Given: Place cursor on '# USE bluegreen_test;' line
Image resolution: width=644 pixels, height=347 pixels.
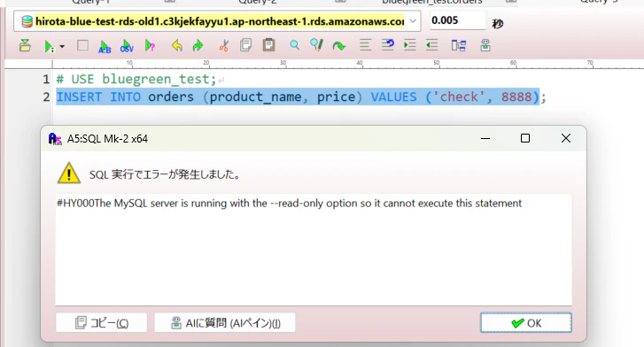Looking at the screenshot, I should 136,79.
